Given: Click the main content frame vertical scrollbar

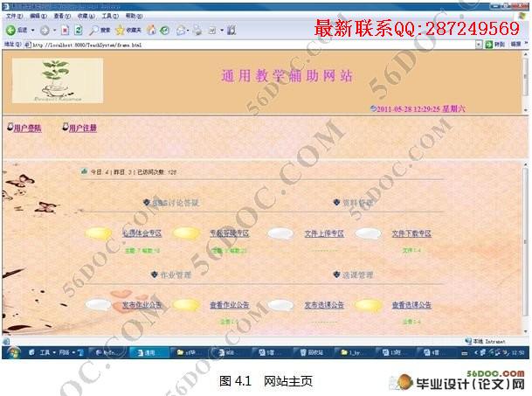Looking at the screenshot, I should coord(526,248).
